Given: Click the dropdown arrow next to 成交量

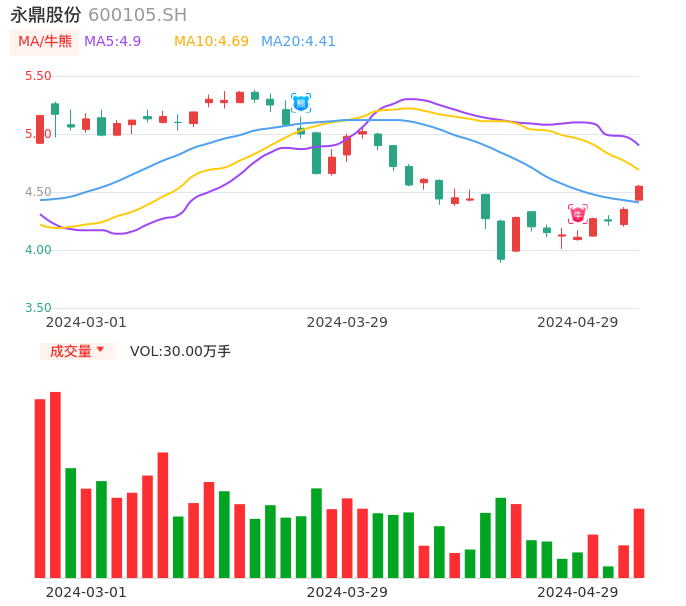Looking at the screenshot, I should (x=100, y=350).
